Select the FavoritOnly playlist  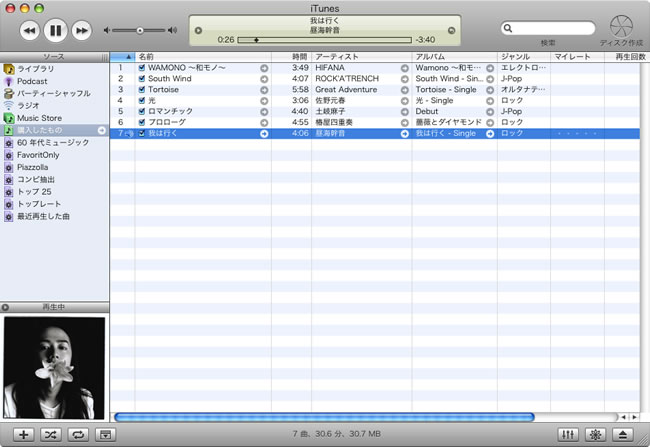coord(38,155)
